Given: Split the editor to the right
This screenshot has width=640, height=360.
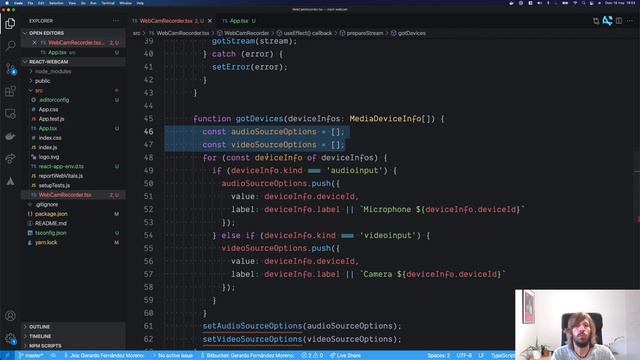Looking at the screenshot, I should [619, 21].
